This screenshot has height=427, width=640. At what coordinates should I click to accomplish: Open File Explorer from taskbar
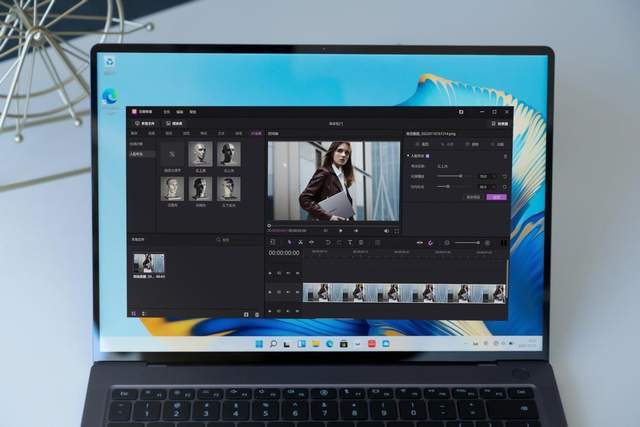click(316, 344)
